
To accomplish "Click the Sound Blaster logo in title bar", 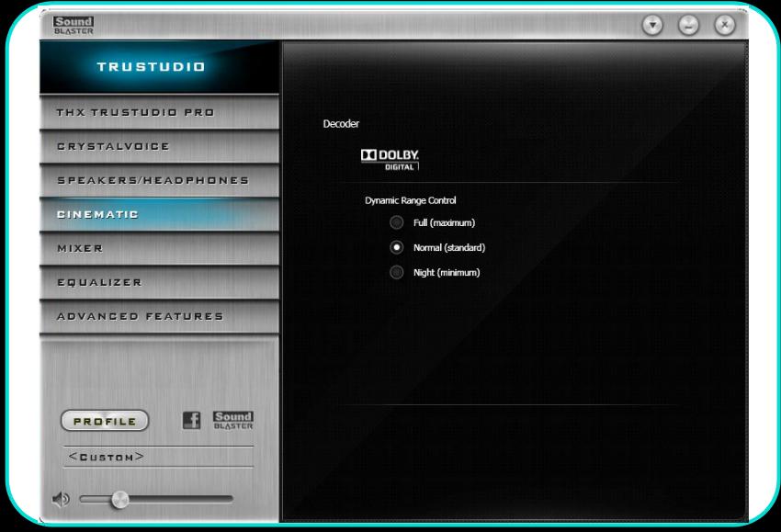I will [74, 25].
